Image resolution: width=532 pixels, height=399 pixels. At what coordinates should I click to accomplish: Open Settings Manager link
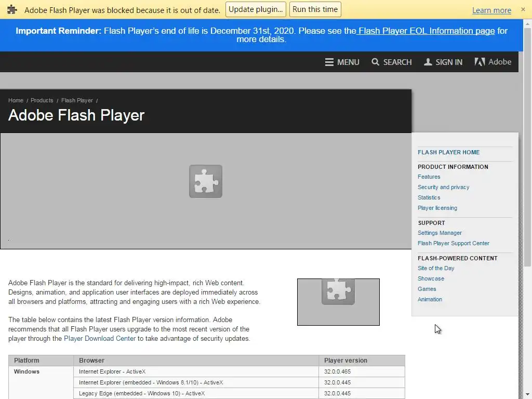[x=440, y=233]
